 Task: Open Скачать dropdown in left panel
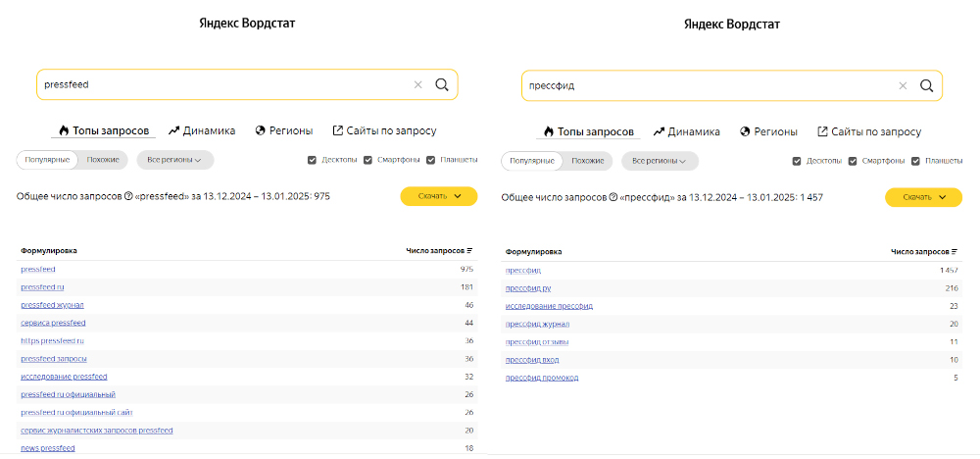[439, 196]
